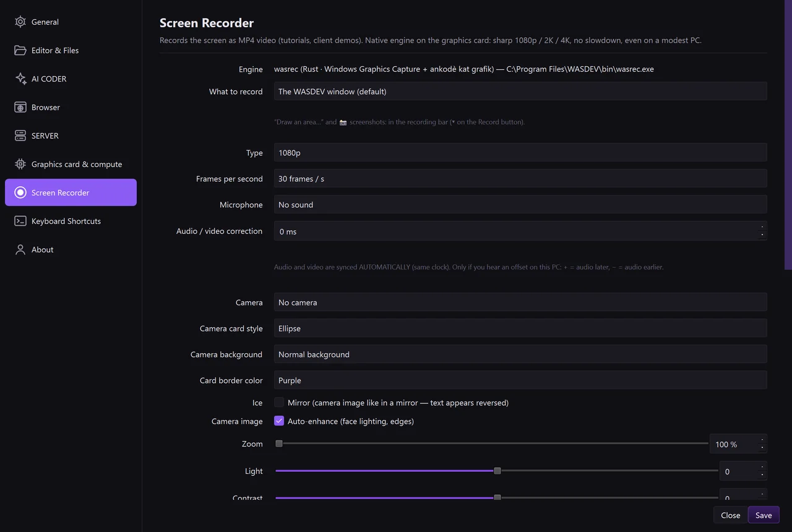Click the wasrec engine path text
This screenshot has height=532, width=792.
[464, 69]
